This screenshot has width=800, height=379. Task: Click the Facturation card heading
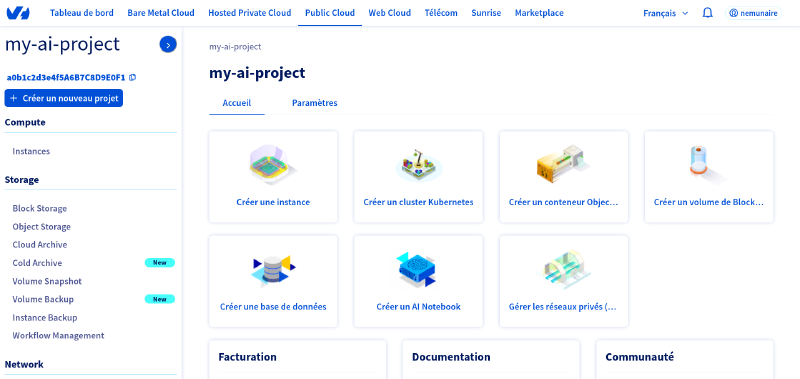coord(247,357)
